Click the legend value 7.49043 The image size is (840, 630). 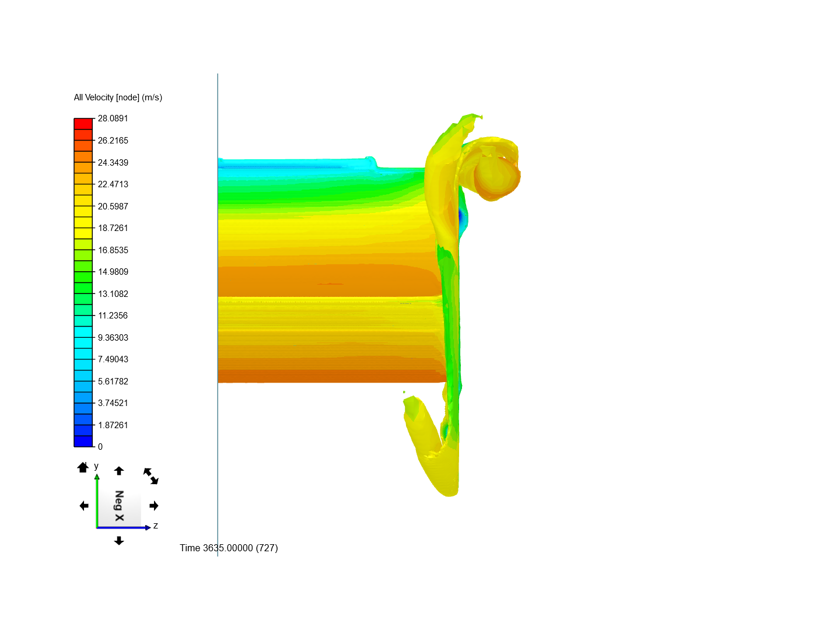point(113,359)
